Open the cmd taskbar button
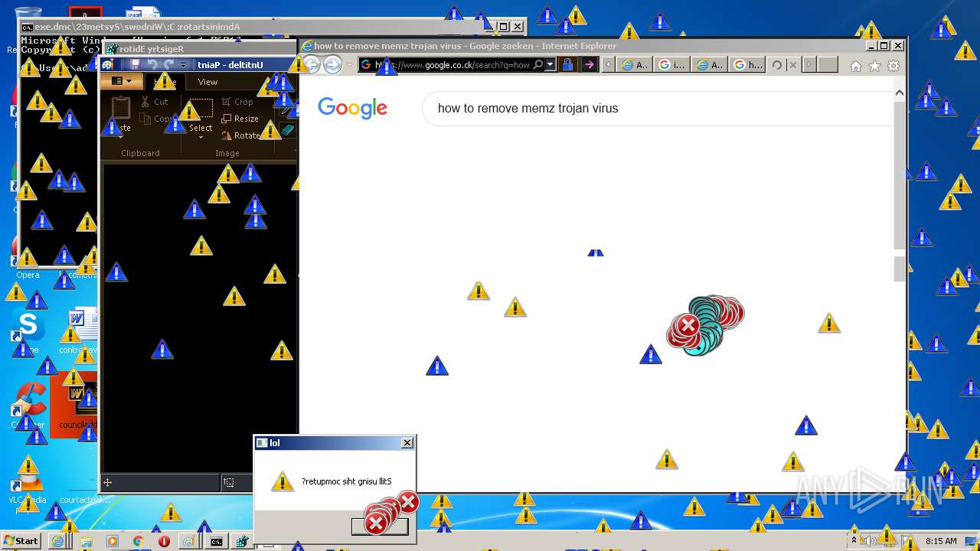 click(217, 541)
